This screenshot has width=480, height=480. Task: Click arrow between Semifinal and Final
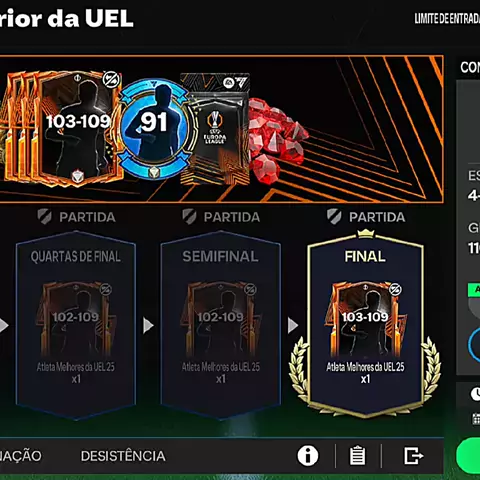pyautogui.click(x=293, y=325)
